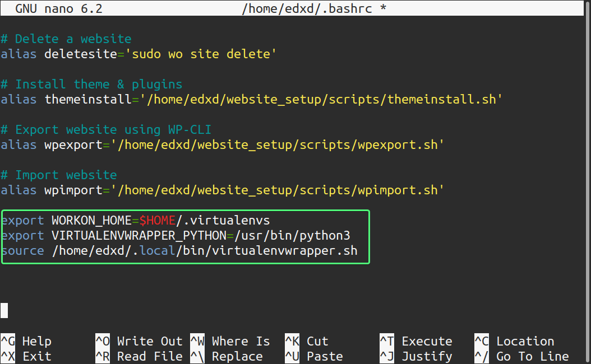Click Cut shortcut in bottom bar
The image size is (591, 364).
point(317,340)
